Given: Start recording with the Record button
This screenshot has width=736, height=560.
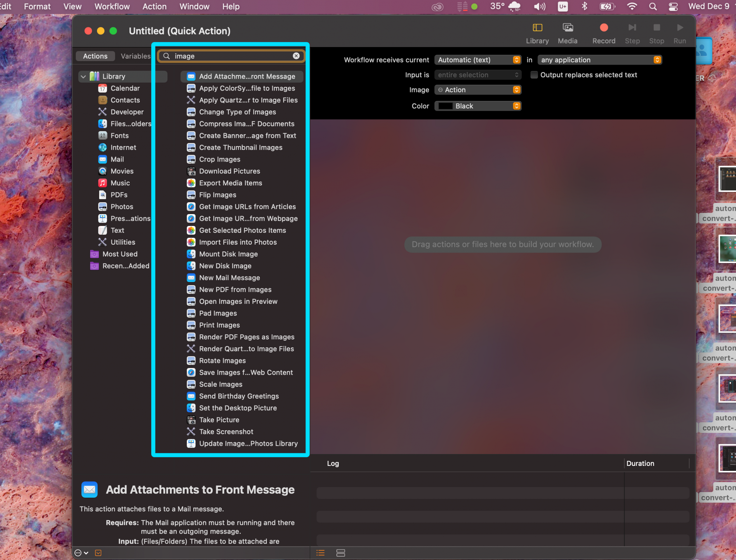Looking at the screenshot, I should point(604,28).
